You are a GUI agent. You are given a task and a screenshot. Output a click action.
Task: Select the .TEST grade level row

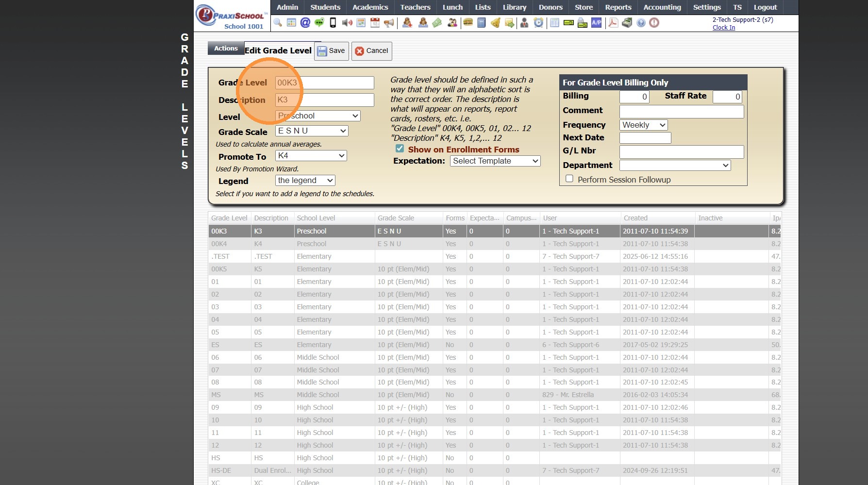[495, 256]
